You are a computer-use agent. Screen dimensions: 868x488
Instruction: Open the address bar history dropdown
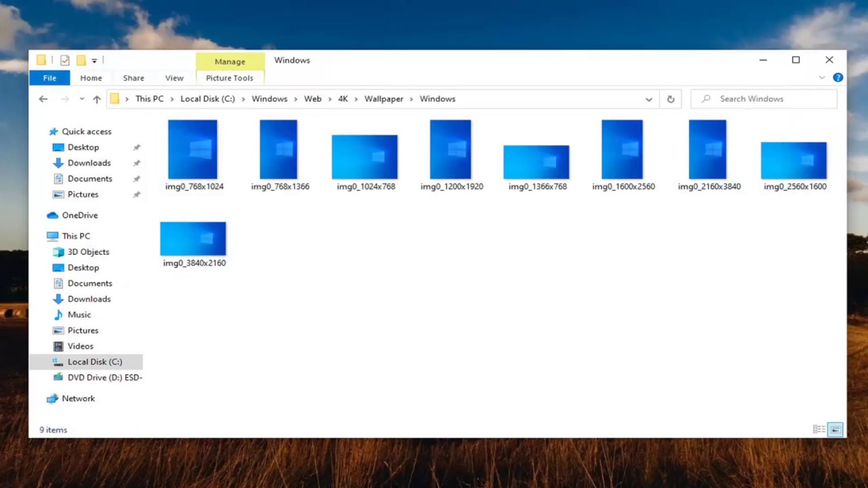tap(648, 98)
